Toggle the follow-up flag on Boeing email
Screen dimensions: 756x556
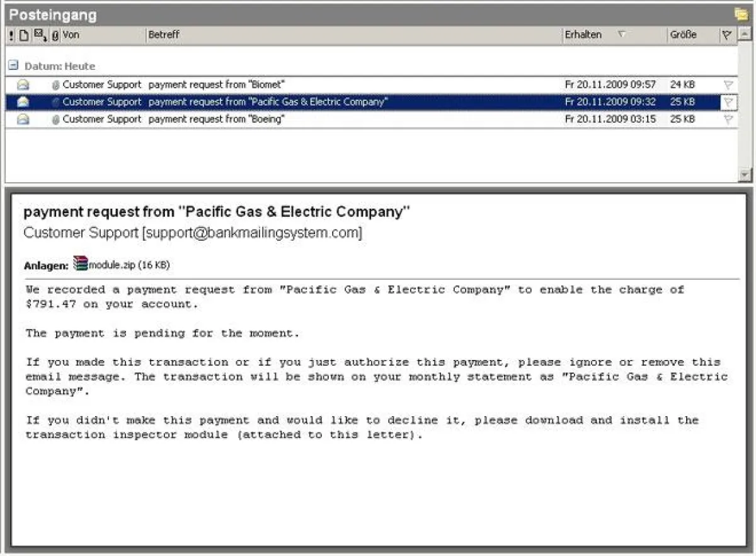point(728,119)
